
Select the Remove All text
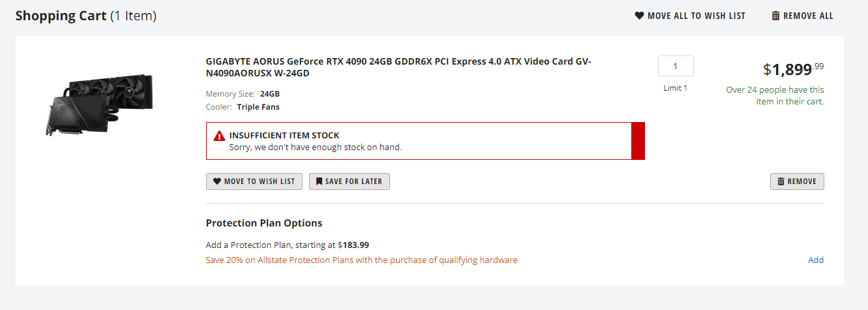(808, 16)
